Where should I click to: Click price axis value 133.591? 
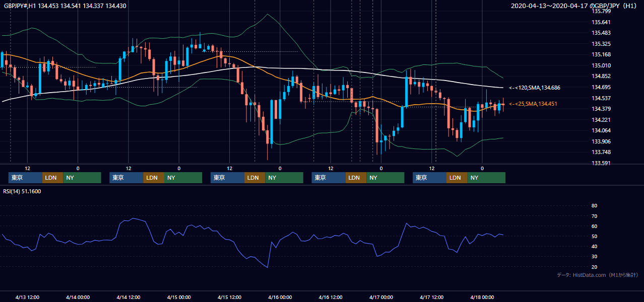[601, 163]
